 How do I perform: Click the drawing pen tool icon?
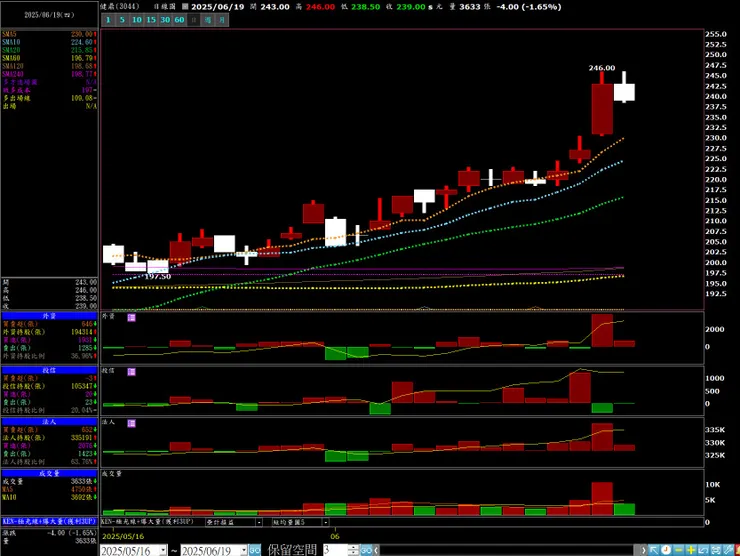[727, 550]
